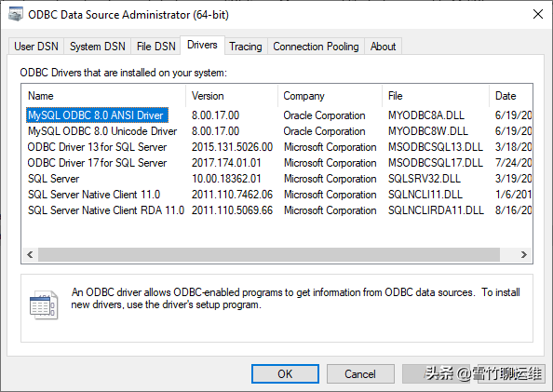Click the 8/16/20 date cell

(514, 210)
